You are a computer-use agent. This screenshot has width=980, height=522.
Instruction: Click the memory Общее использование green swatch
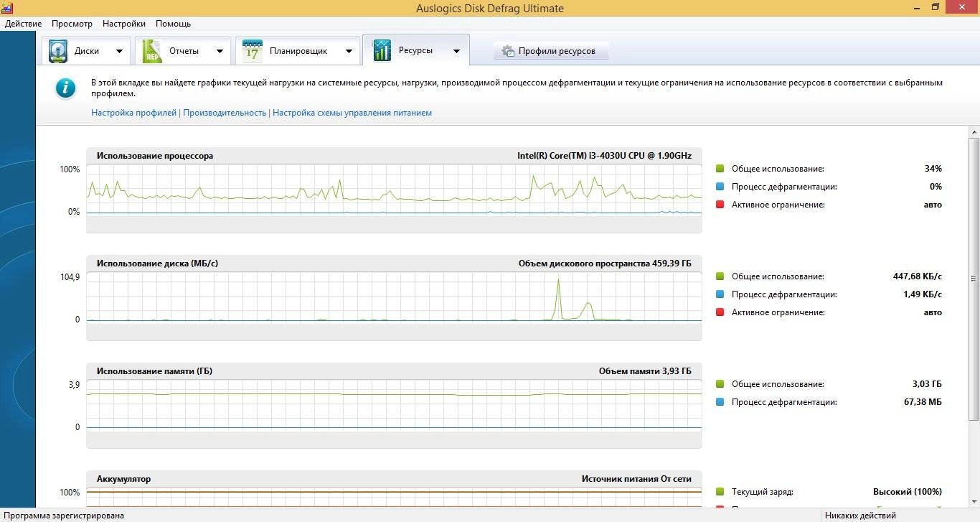(x=720, y=384)
